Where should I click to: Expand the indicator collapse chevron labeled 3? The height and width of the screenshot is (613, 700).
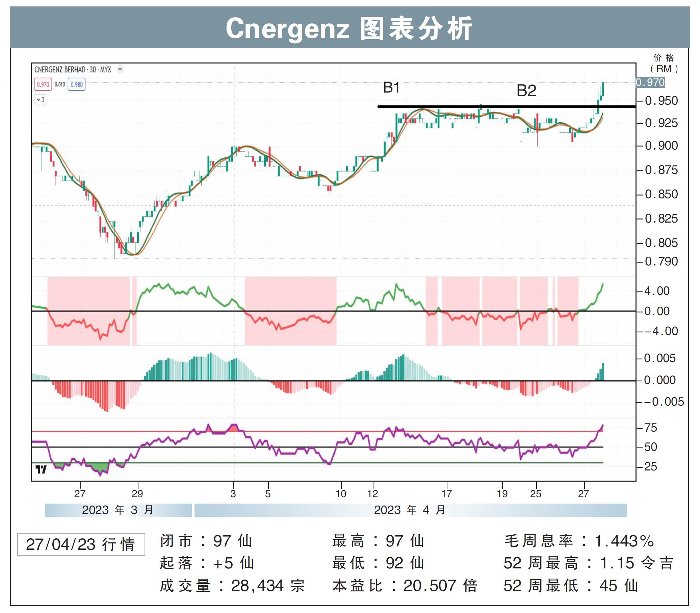coord(41,100)
